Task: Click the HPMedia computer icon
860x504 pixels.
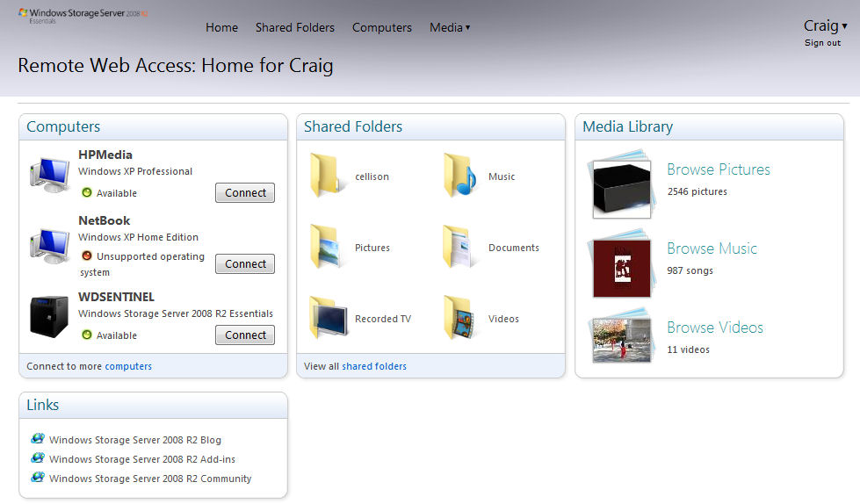Action: click(x=50, y=175)
